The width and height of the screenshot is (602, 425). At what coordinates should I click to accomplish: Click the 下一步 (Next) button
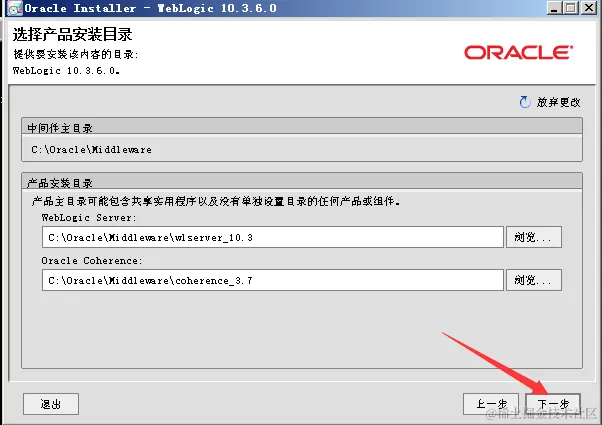pyautogui.click(x=553, y=404)
